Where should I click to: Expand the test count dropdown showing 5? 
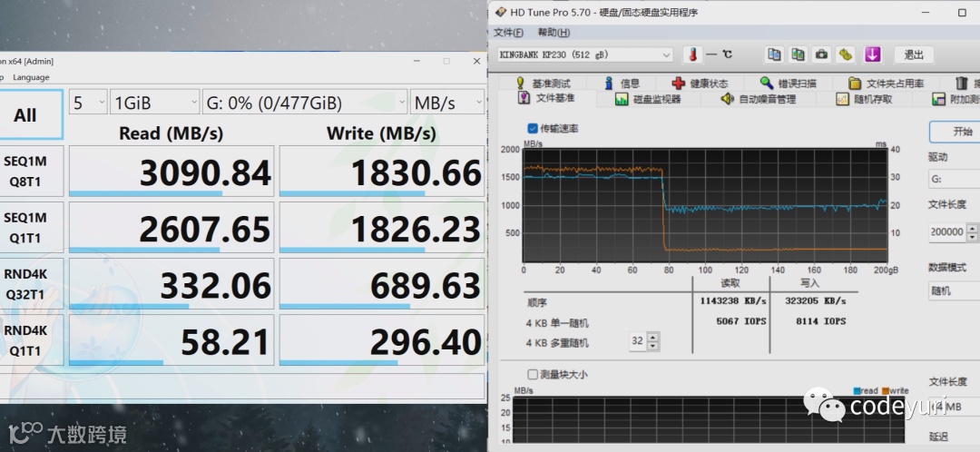[87, 102]
